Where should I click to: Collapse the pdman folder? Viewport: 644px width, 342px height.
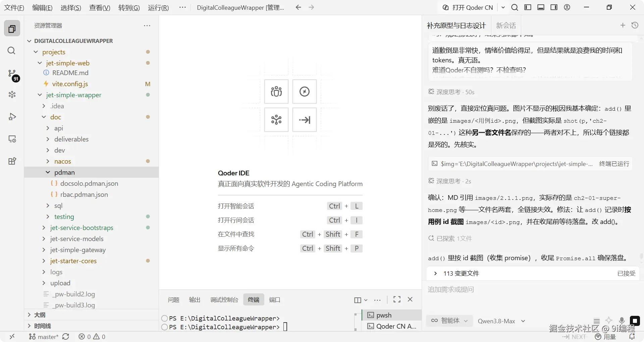tap(48, 172)
